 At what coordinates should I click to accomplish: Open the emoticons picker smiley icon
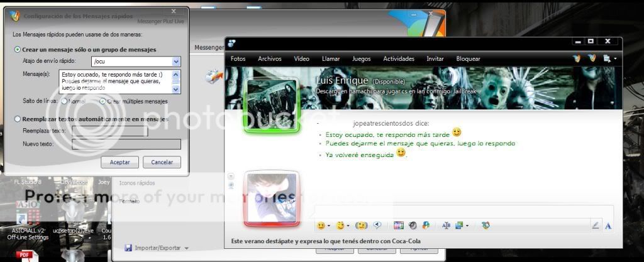coord(321,226)
